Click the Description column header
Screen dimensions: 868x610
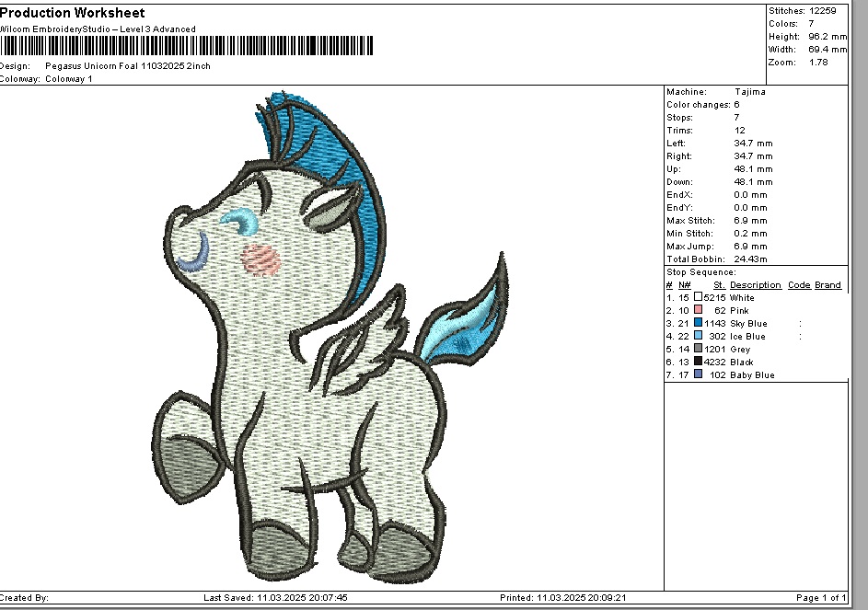755,285
